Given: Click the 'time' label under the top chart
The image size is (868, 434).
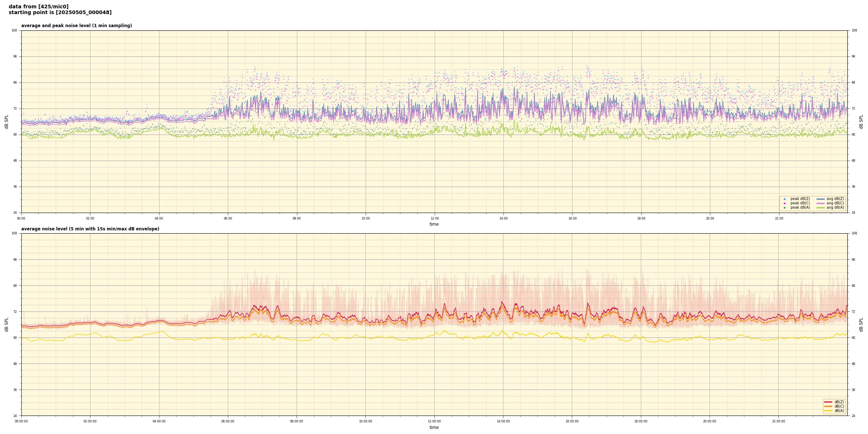Looking at the screenshot, I should (434, 224).
